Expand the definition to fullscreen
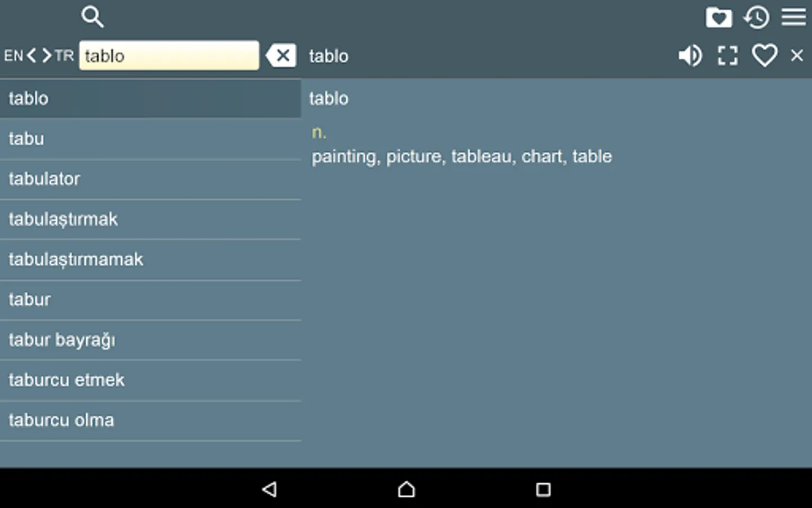Image resolution: width=812 pixels, height=508 pixels. pyautogui.click(x=727, y=55)
